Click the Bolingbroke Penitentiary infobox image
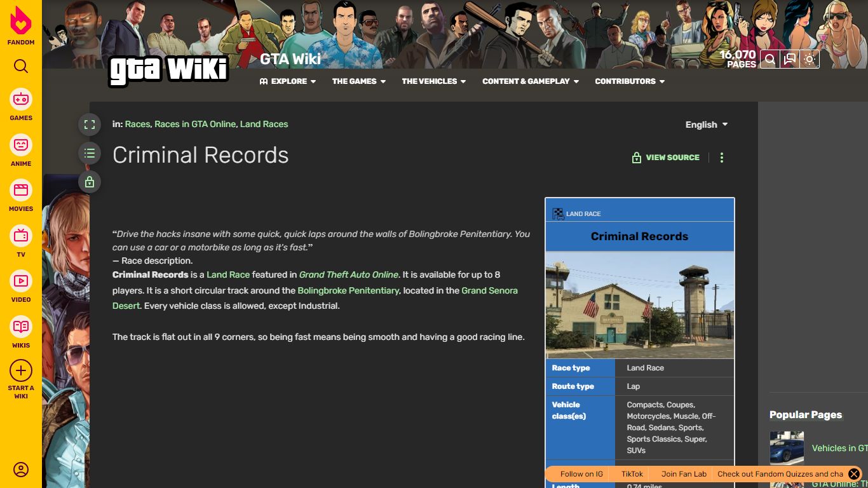This screenshot has height=488, width=868. 640,306
